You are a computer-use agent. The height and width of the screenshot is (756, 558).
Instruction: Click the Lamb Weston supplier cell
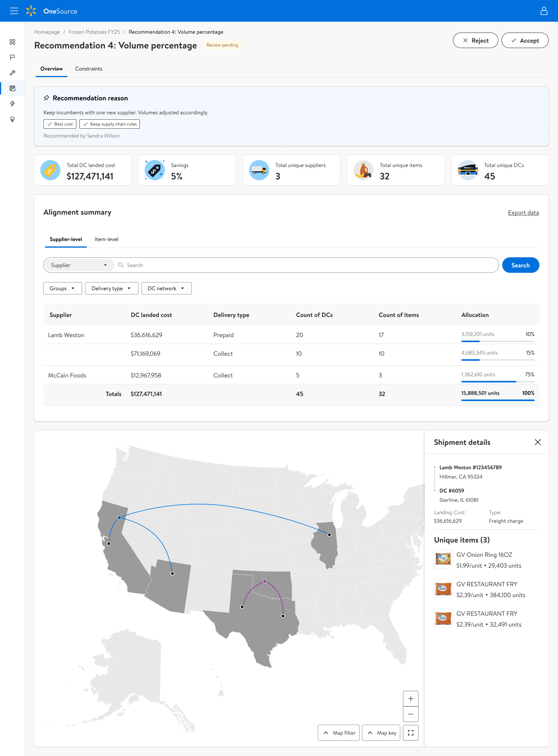[x=66, y=335]
